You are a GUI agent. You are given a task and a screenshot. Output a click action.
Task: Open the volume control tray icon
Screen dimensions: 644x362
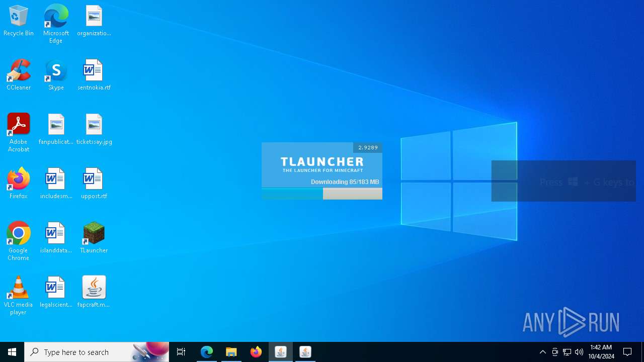[x=579, y=352]
